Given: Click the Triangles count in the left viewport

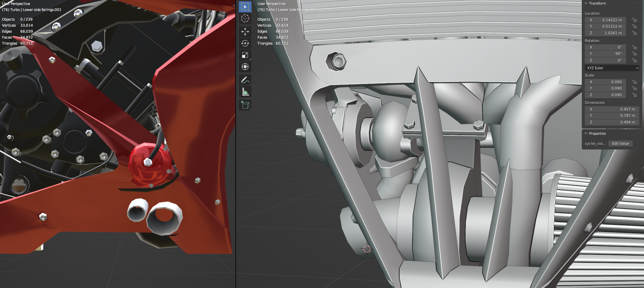Looking at the screenshot, I should 27,43.
